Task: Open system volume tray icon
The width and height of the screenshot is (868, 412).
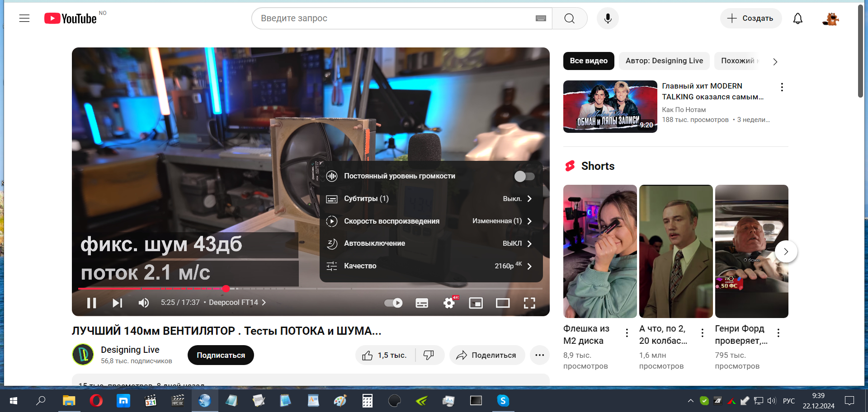Action: coord(771,401)
